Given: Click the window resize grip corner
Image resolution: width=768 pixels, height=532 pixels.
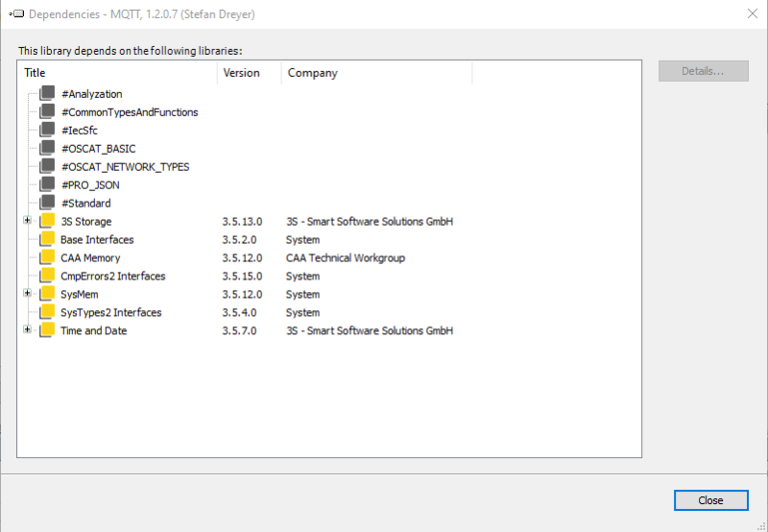Looking at the screenshot, I should 762,526.
